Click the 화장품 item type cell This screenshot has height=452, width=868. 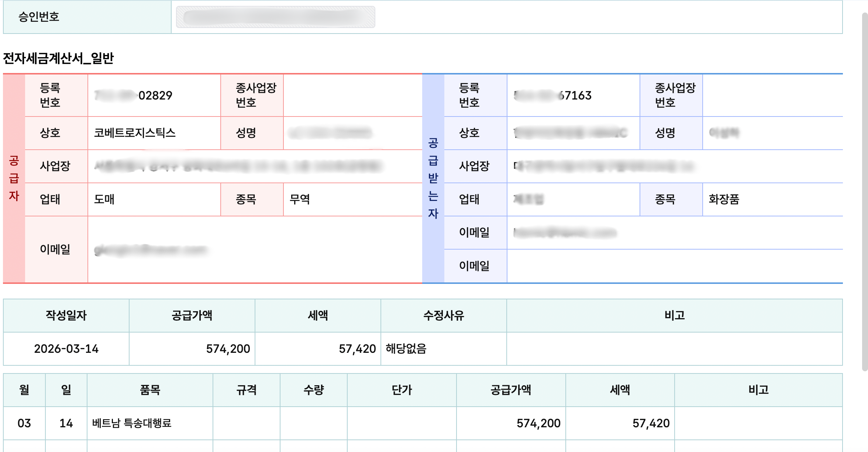(724, 199)
